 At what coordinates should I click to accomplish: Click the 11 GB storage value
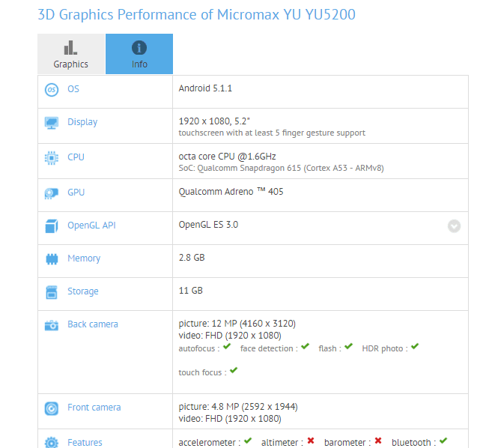pos(190,291)
